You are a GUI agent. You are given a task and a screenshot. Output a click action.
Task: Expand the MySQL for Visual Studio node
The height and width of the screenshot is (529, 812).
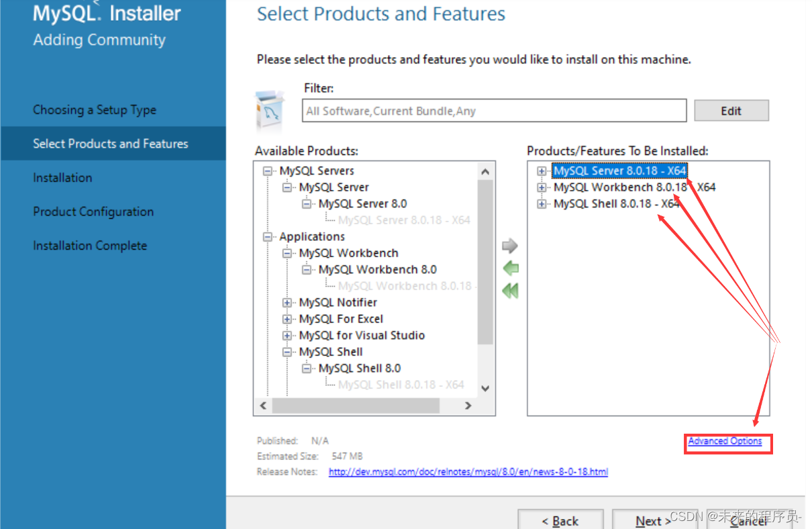pyautogui.click(x=288, y=336)
